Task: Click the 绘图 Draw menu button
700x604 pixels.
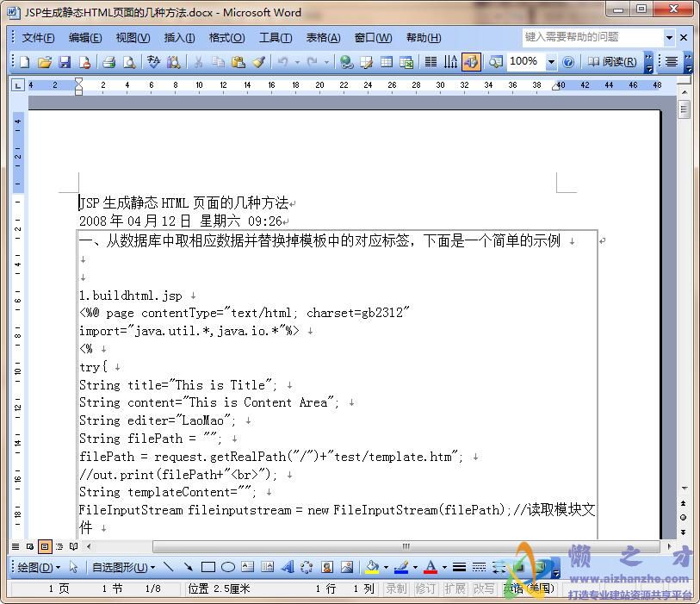Action: (29, 567)
